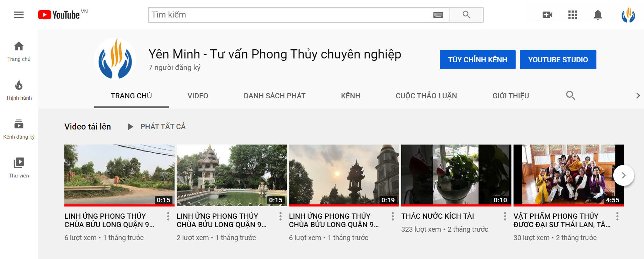
Task: Open VẬT PHẨM PHONG THỦY video title
Action: (x=562, y=220)
